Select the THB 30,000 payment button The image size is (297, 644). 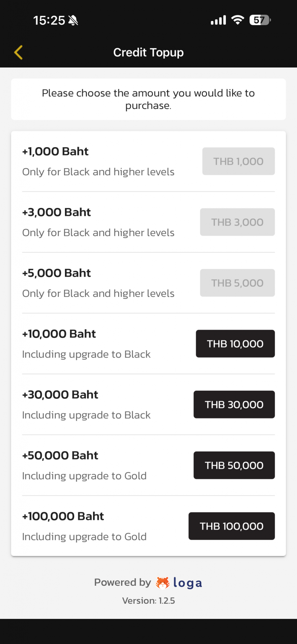click(x=234, y=404)
